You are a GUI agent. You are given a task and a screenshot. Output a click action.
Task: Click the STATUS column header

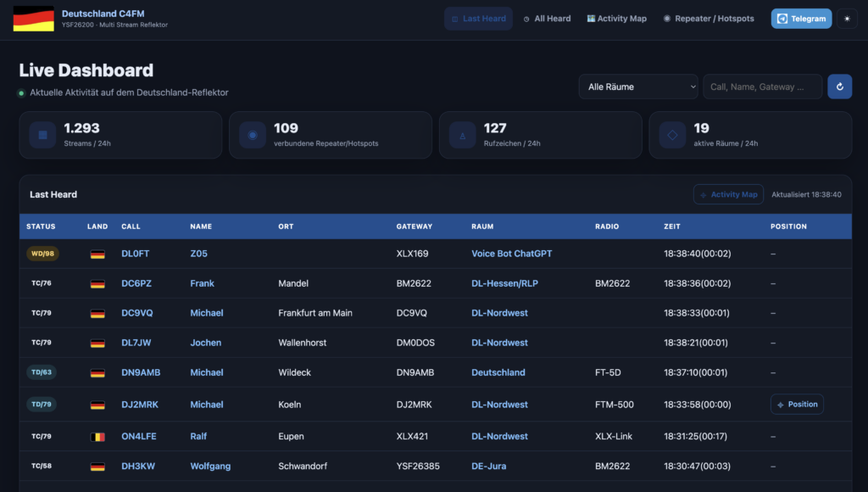tap(41, 226)
